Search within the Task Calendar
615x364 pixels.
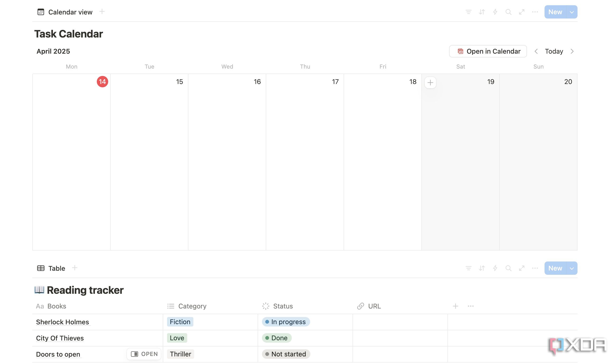coord(508,12)
